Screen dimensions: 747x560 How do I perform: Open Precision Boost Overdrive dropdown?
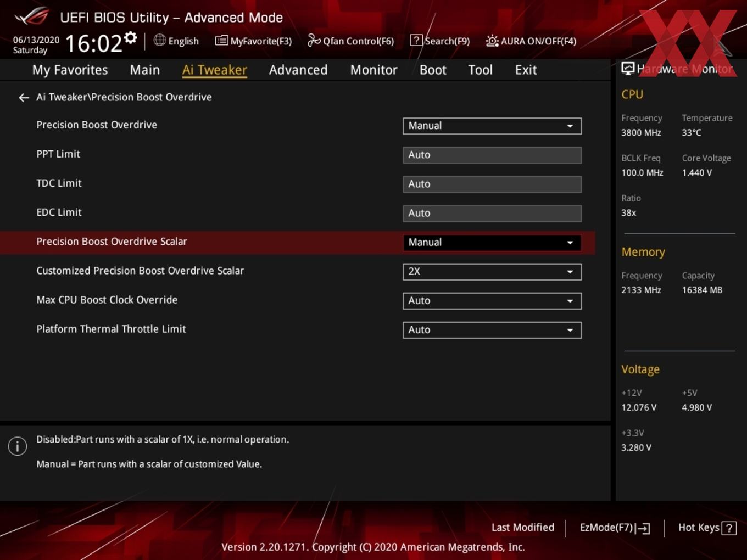pyautogui.click(x=492, y=126)
